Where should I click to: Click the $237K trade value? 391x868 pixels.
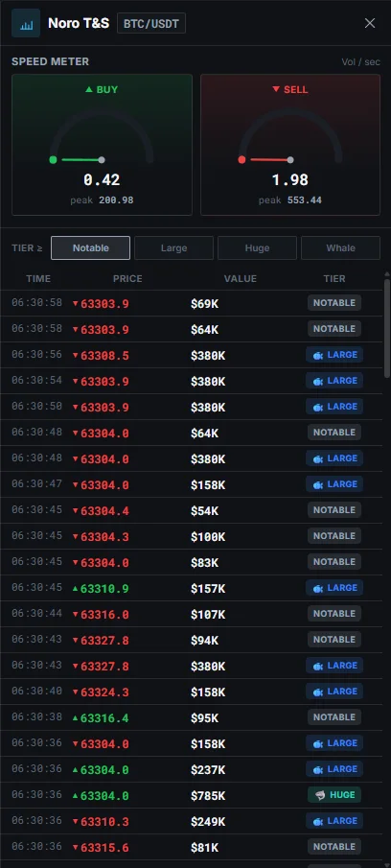(208, 769)
